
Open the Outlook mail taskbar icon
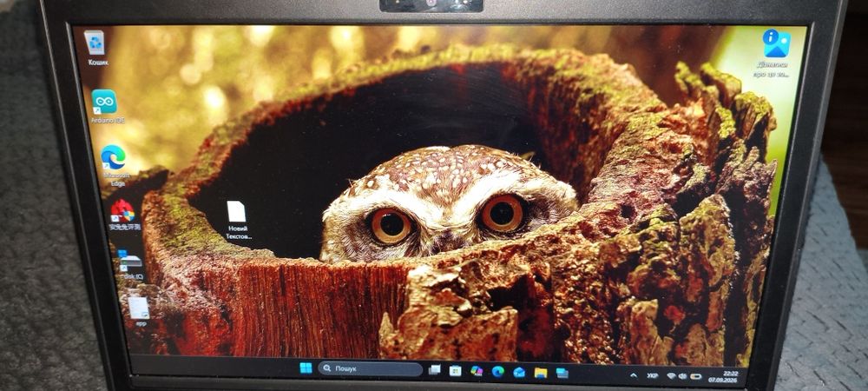(519, 372)
